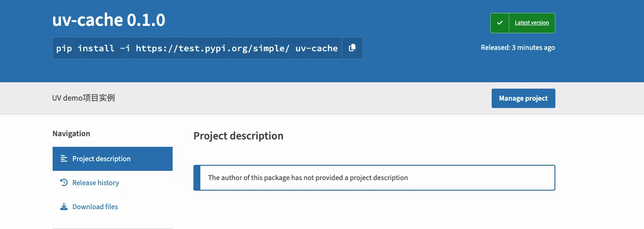Click the 'Released: 3 minutes ago' timestamp
The height and width of the screenshot is (229, 644).
pos(518,48)
